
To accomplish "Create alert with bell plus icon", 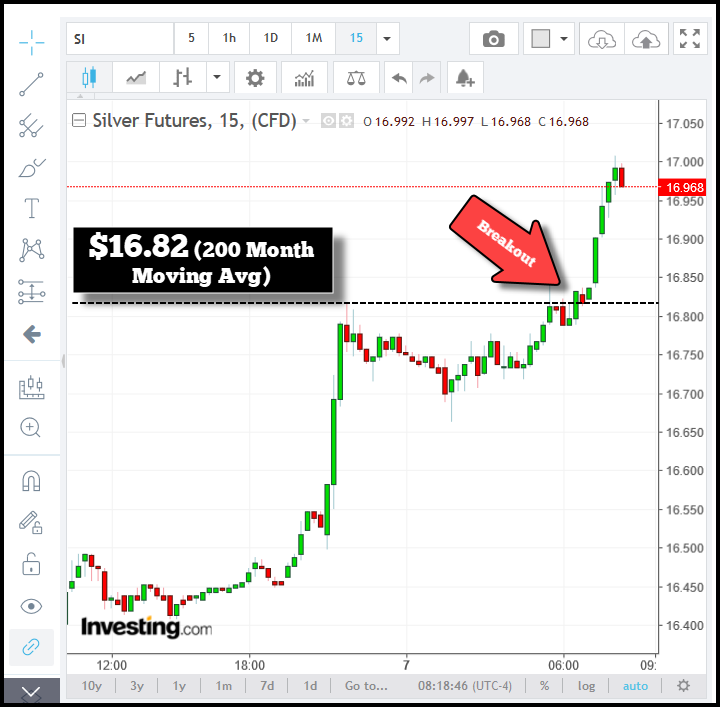I will click(x=465, y=78).
